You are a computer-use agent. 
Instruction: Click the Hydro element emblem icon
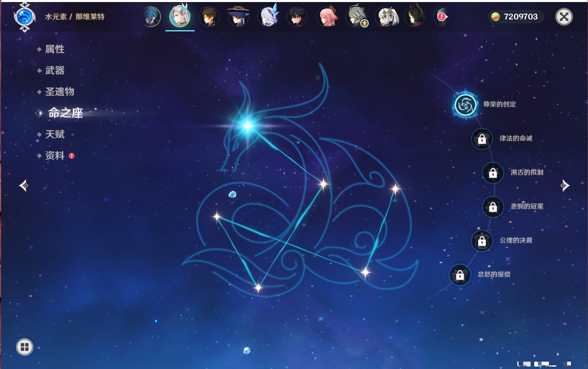(24, 17)
